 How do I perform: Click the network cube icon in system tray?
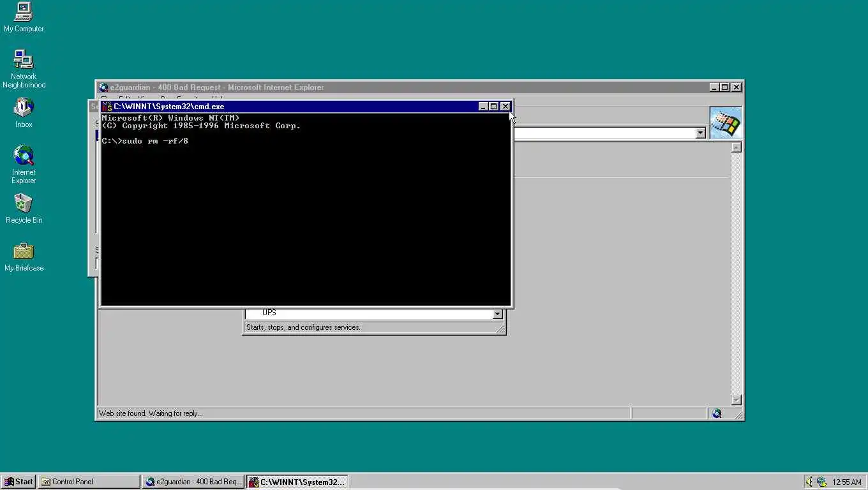[x=821, y=482]
